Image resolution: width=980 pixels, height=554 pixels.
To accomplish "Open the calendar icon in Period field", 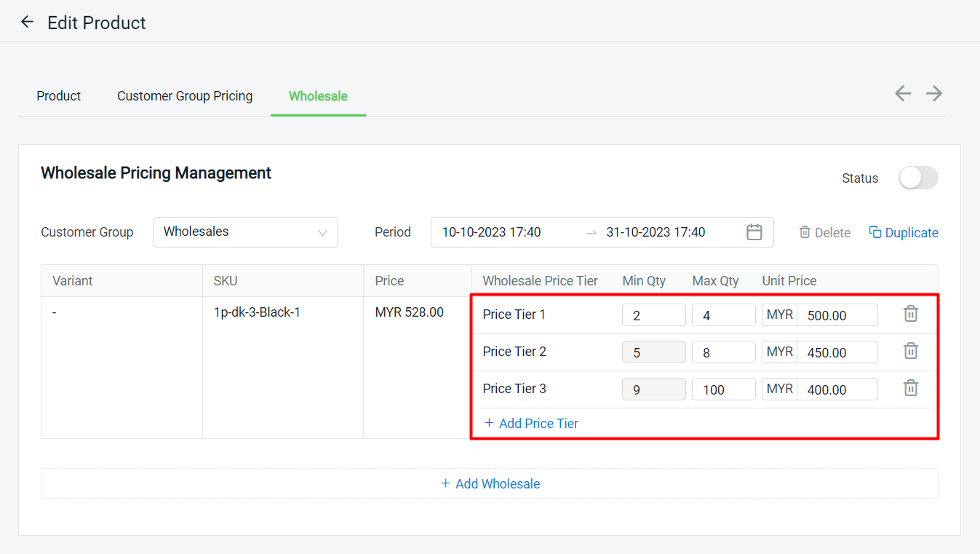I will 754,232.
